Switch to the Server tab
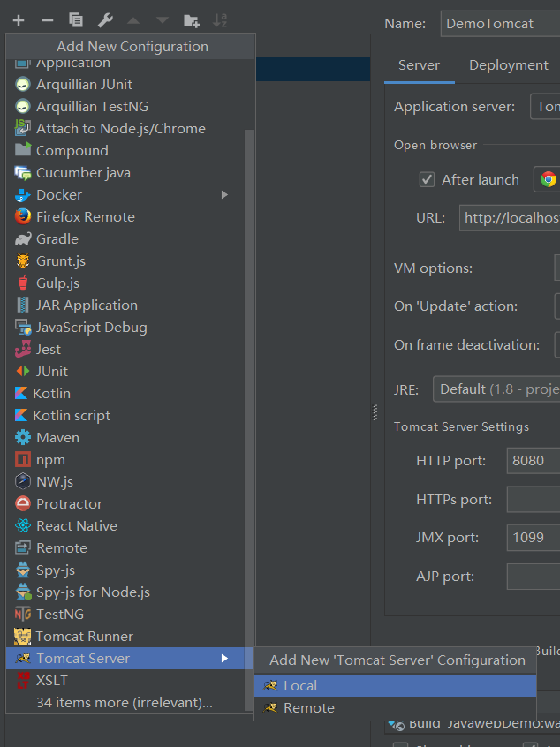The image size is (560, 747). (419, 65)
